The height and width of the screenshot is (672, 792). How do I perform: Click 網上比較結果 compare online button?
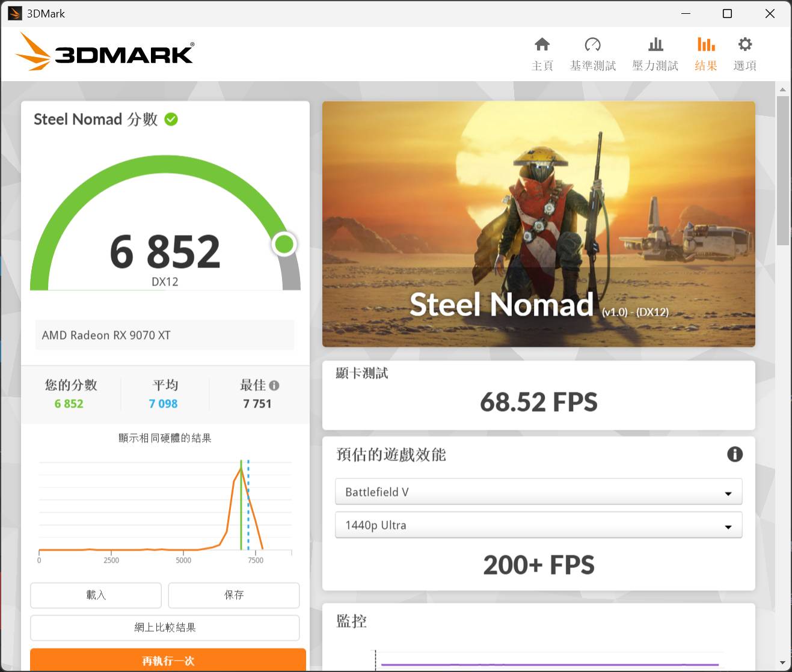click(165, 628)
